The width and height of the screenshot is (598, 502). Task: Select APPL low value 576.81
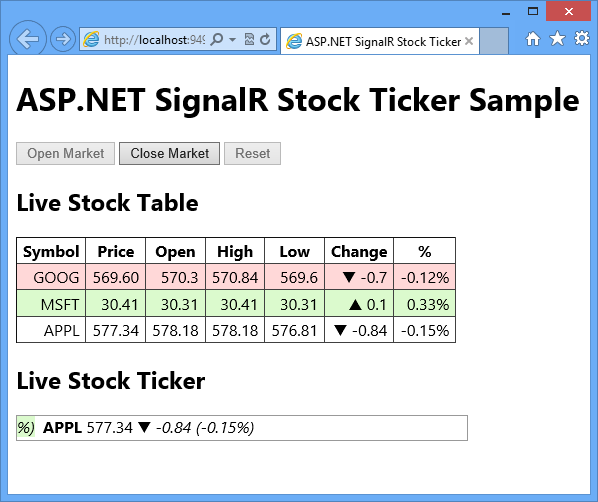[x=294, y=330]
